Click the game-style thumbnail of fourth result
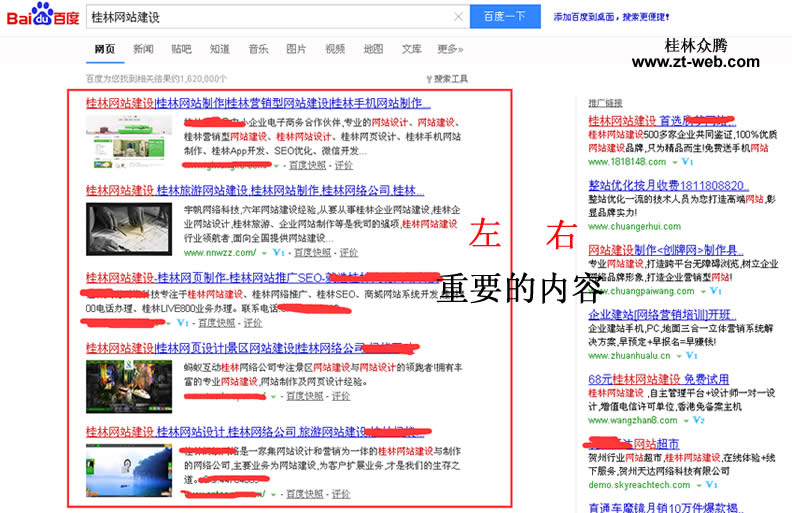792x513 pixels. pyautogui.click(x=129, y=387)
